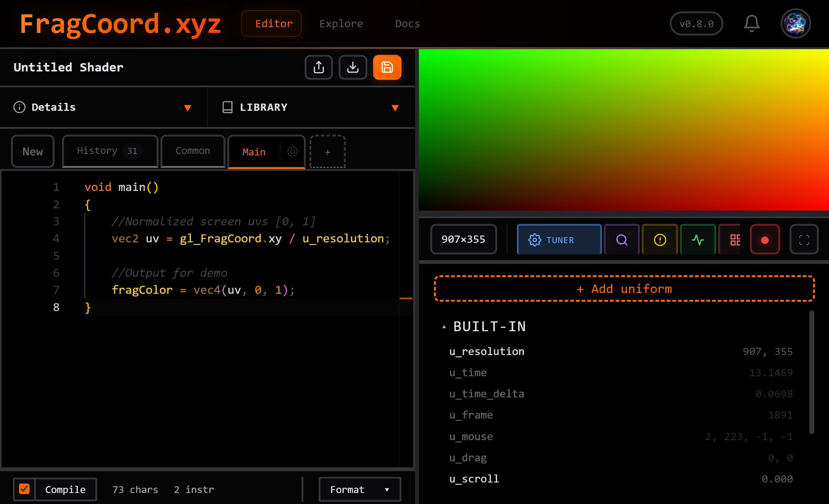This screenshot has width=829, height=504.
Task: Open Main tab settings gear
Action: tap(292, 152)
